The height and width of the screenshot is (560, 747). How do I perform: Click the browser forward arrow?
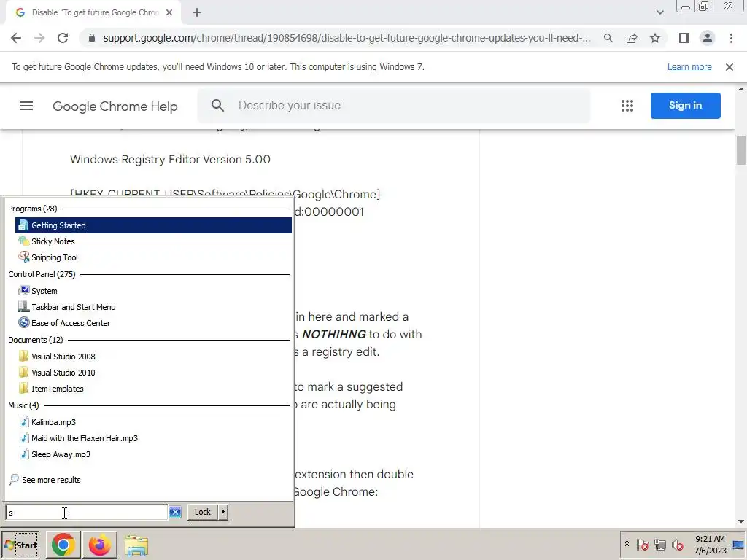39,38
